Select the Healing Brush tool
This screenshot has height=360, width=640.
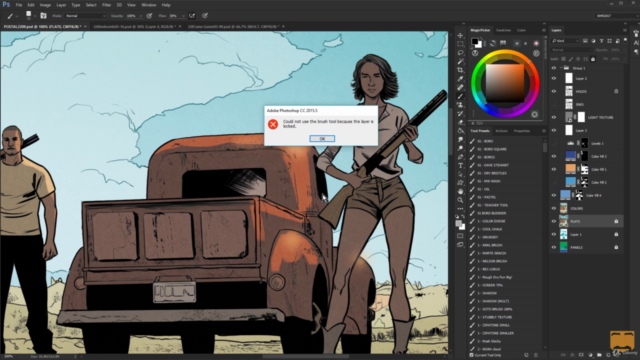[460, 87]
